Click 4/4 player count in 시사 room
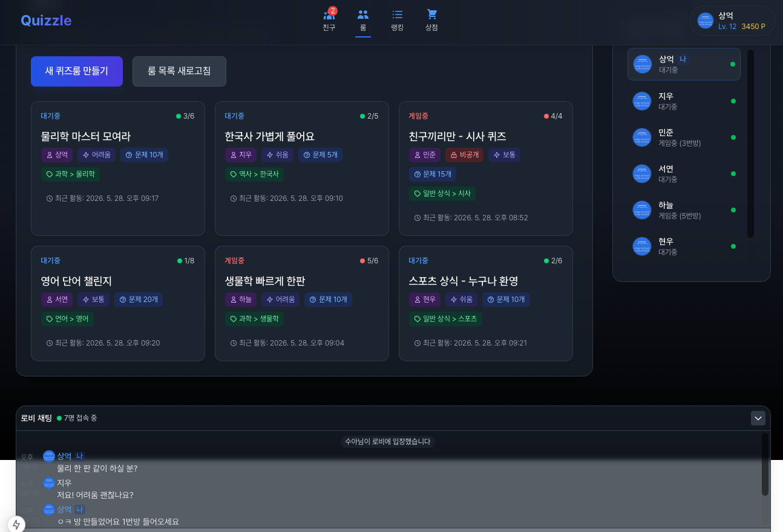783x532 pixels. pos(553,116)
